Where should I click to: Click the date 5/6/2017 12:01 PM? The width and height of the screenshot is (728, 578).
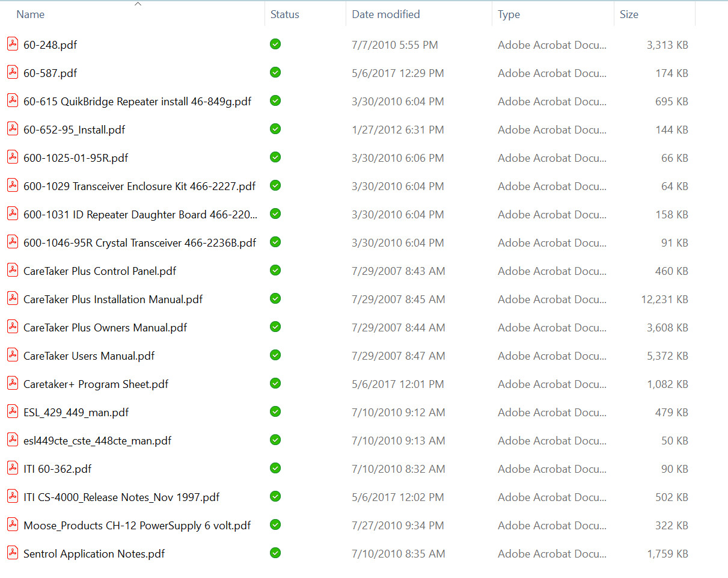(398, 384)
